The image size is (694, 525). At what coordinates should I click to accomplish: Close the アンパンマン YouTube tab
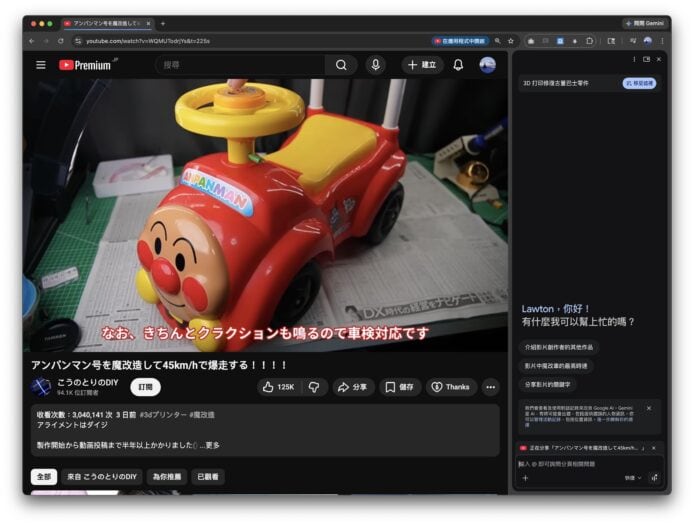[148, 23]
